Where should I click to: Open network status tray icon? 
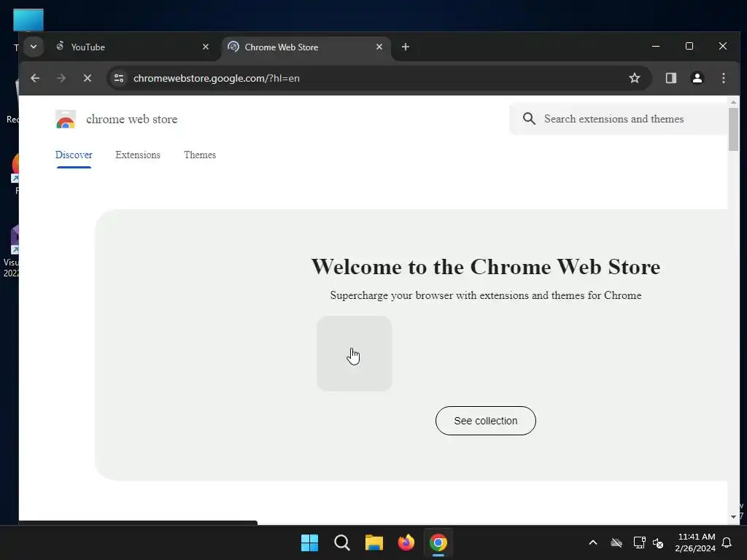pos(639,542)
